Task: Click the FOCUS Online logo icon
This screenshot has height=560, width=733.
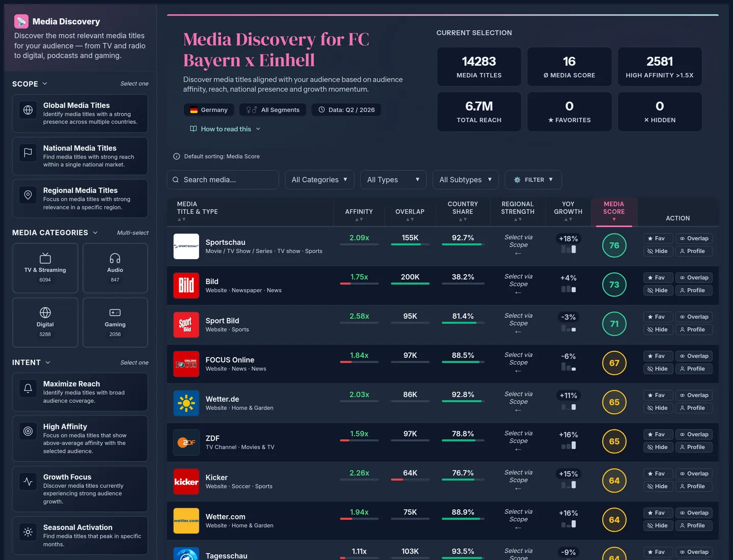Action: click(x=186, y=364)
